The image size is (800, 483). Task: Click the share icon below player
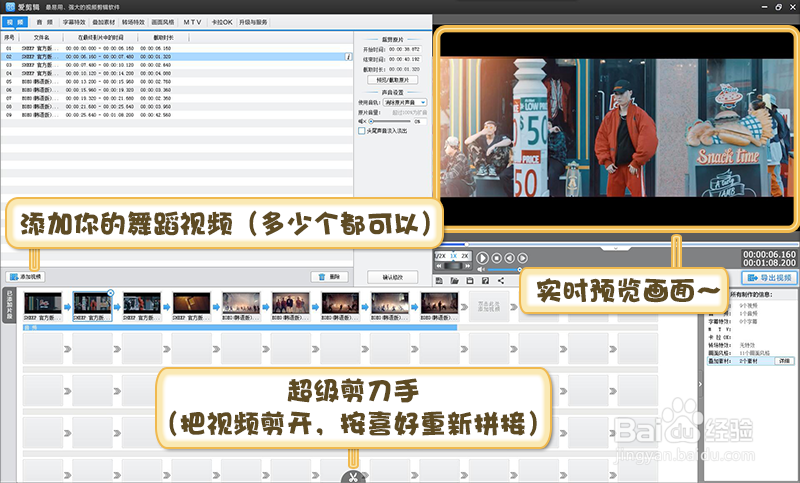pyautogui.click(x=501, y=281)
